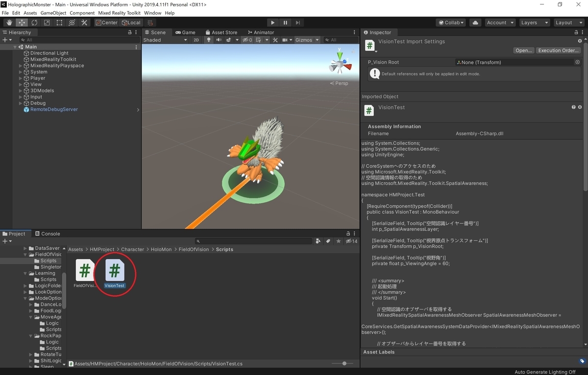The height and width of the screenshot is (375, 588).
Task: Select the Scale tool
Action: tap(47, 23)
